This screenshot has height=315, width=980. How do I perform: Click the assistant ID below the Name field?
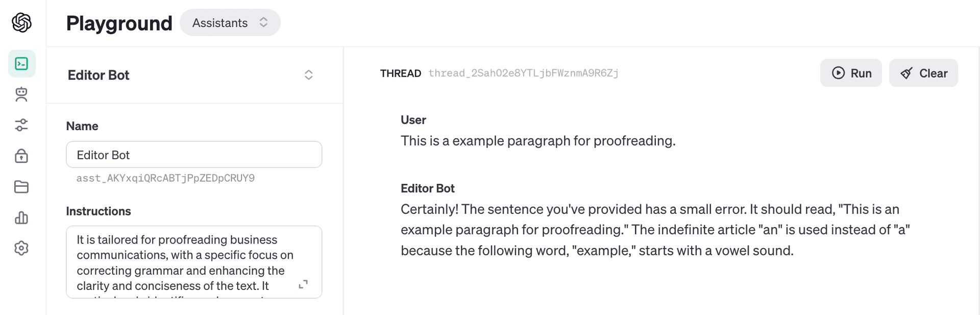(165, 178)
